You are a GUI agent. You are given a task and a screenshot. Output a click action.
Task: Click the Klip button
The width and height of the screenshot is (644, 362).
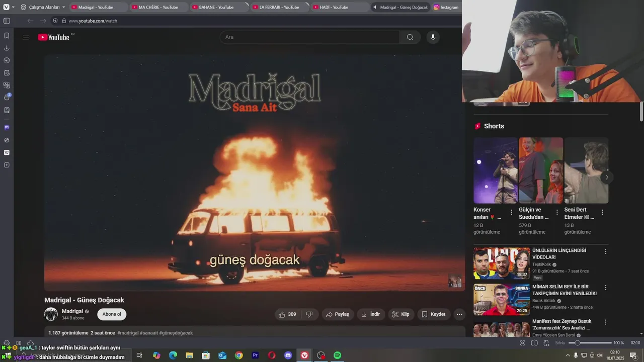tap(401, 314)
